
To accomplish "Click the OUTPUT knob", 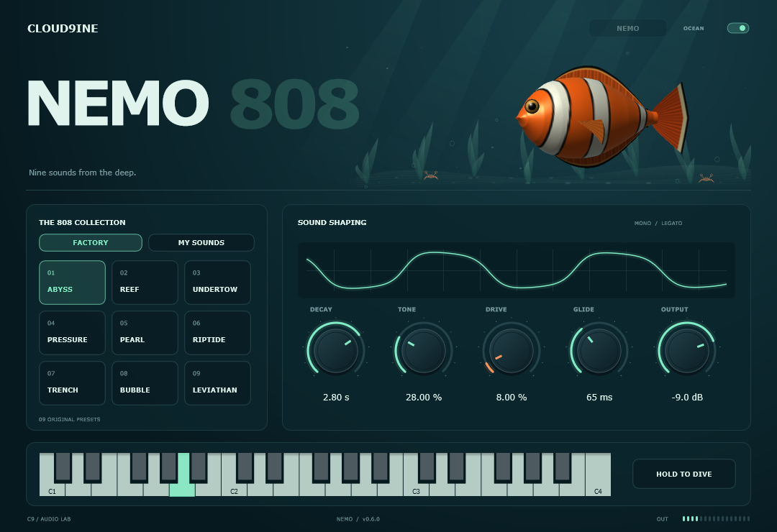I will coord(687,350).
